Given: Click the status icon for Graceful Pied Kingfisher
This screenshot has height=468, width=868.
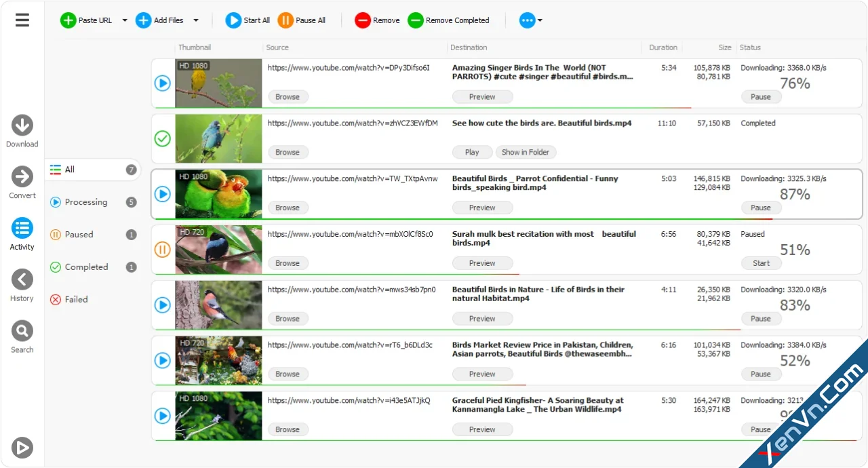Looking at the screenshot, I should coord(163,416).
